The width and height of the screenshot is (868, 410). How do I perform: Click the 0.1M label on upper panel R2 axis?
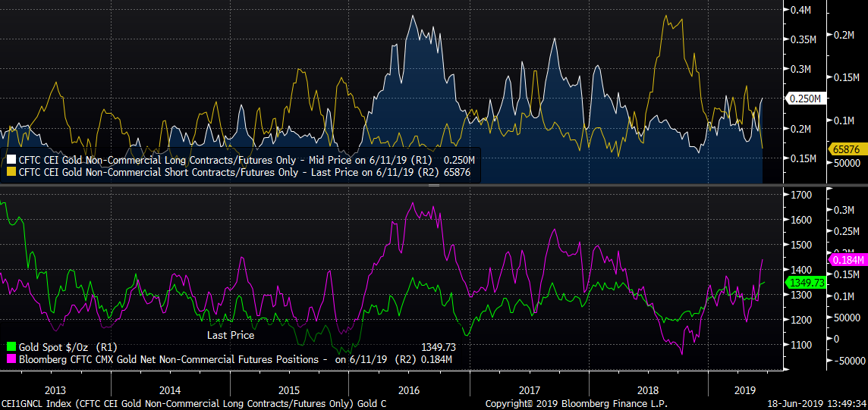[x=844, y=120]
